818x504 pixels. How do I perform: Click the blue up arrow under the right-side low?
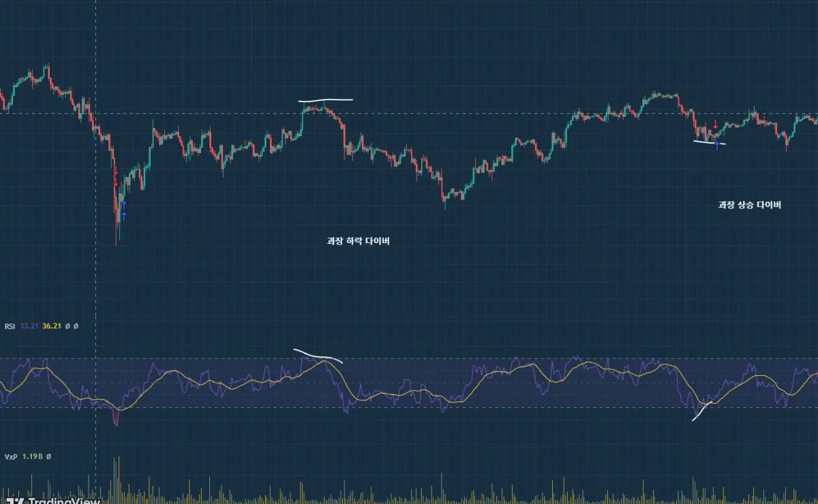click(x=716, y=146)
